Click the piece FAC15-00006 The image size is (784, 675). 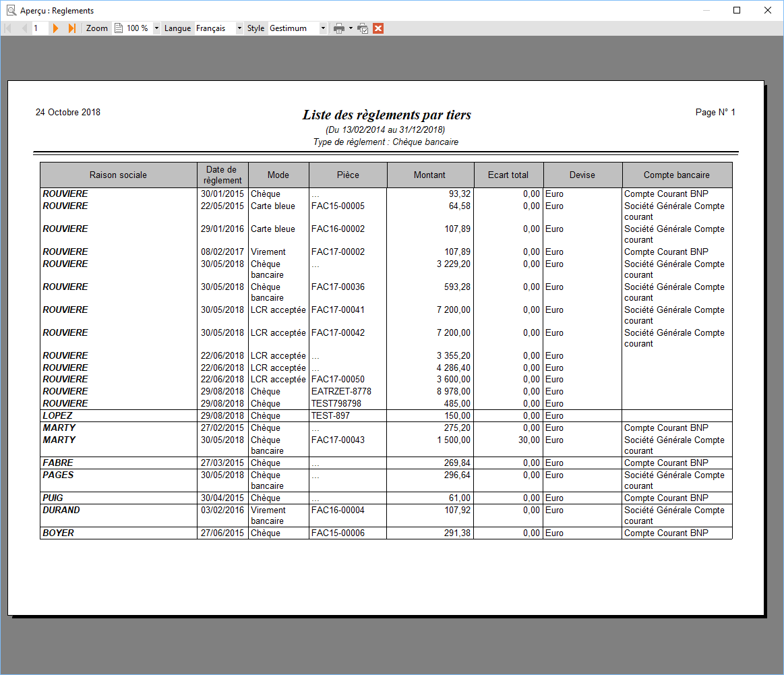click(x=338, y=533)
